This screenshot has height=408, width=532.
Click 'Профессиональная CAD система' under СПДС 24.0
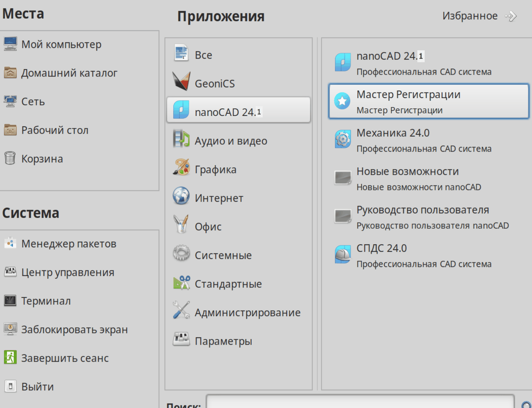point(424,264)
